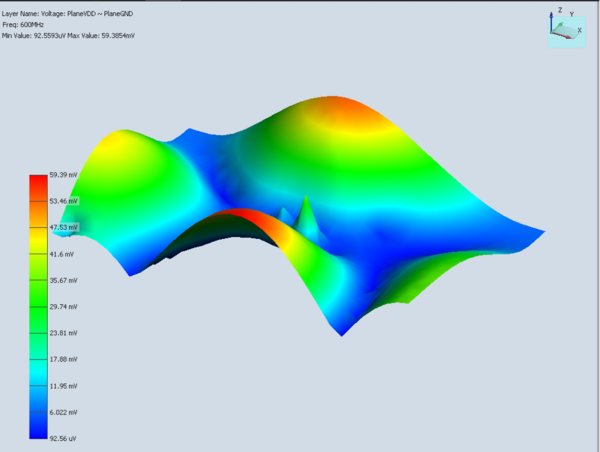Click the 6.022 mV legend label

tap(64, 412)
